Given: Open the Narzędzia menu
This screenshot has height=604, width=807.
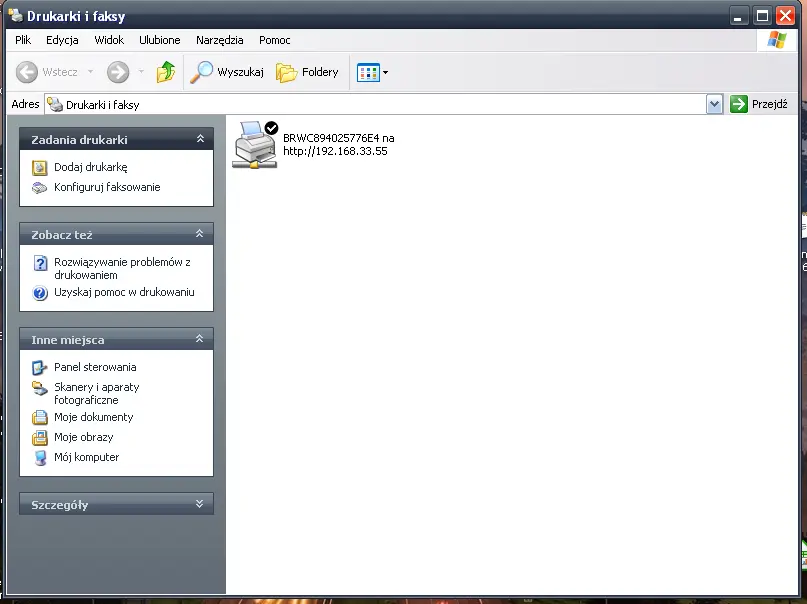Looking at the screenshot, I should (x=220, y=40).
